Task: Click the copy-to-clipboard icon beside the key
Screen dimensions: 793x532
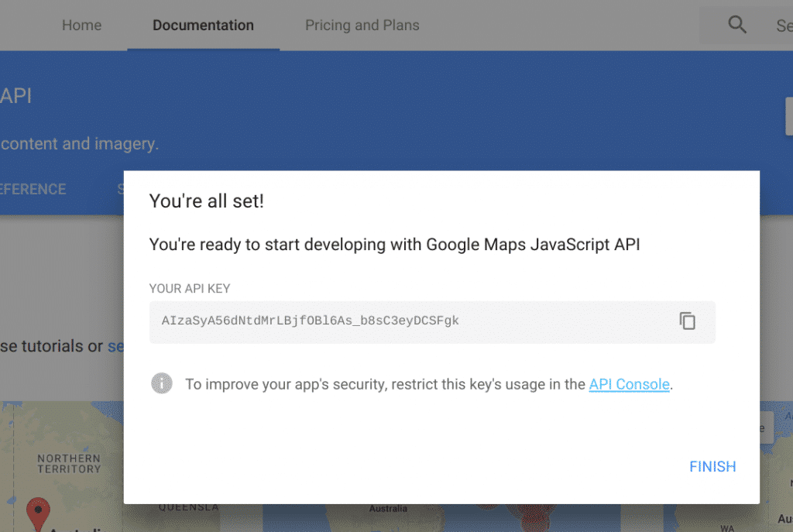Action: 688,321
